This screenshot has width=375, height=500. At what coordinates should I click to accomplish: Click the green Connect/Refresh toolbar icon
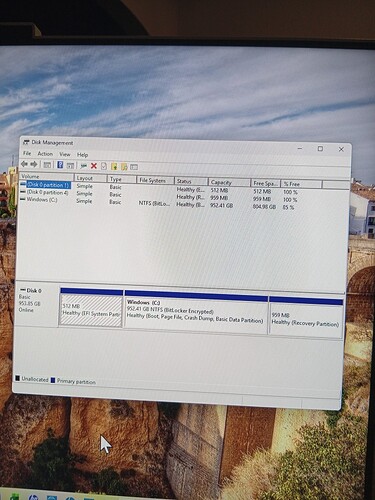[83, 166]
